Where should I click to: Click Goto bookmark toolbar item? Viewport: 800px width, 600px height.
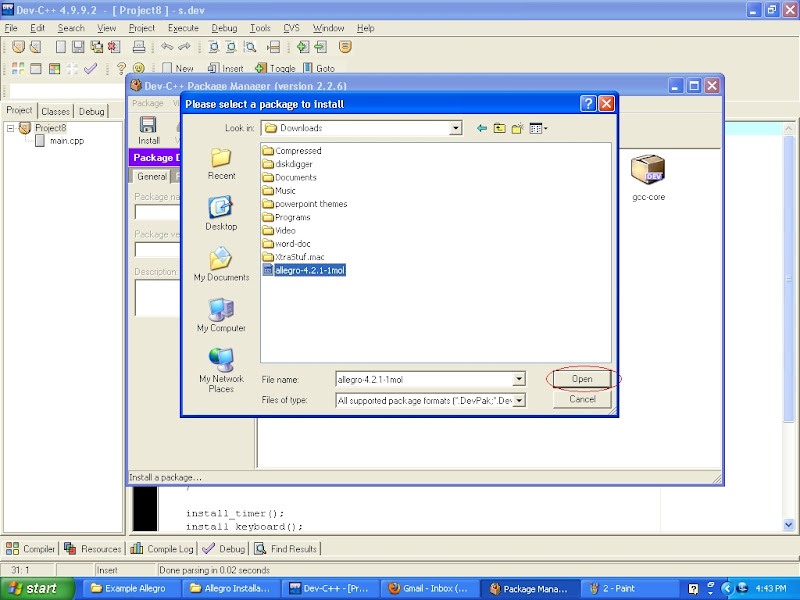pyautogui.click(x=319, y=68)
